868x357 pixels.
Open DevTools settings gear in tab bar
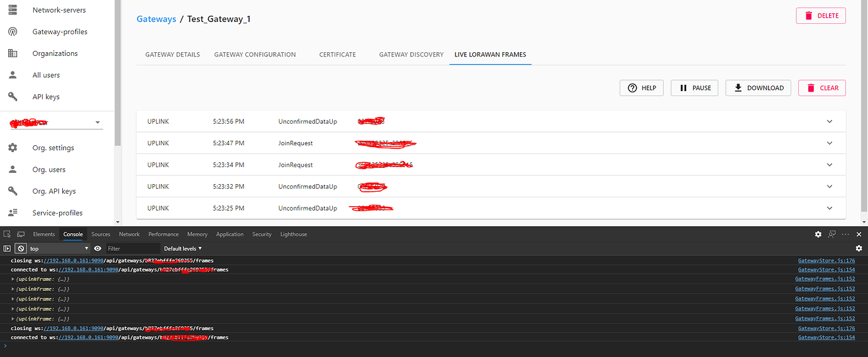(x=818, y=234)
